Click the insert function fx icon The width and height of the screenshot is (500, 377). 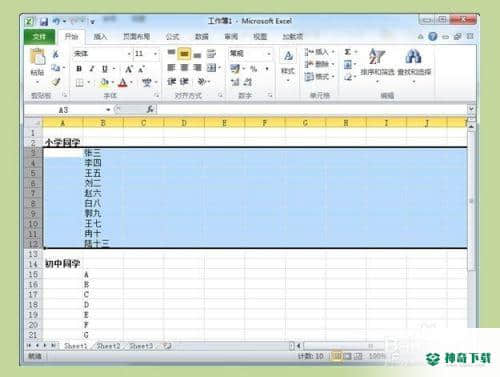coord(150,109)
